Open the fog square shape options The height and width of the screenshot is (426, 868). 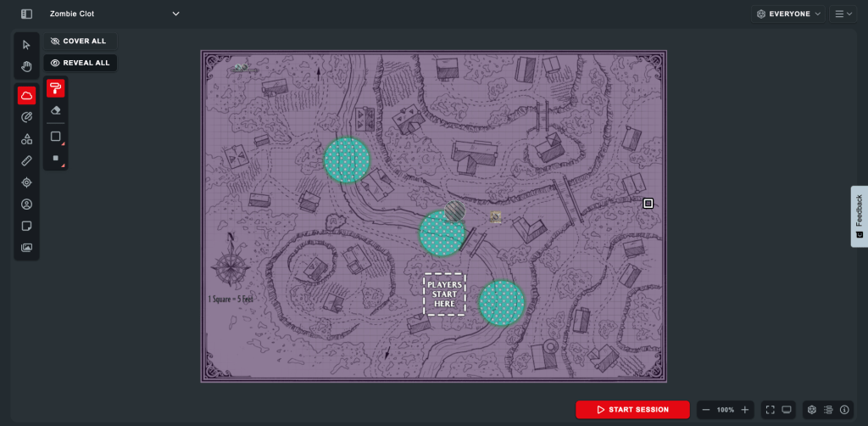[x=56, y=137]
